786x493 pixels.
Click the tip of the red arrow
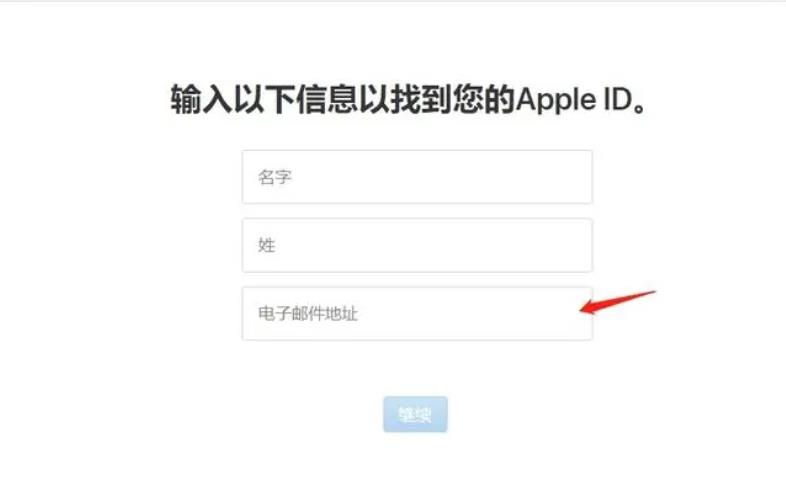coord(582,309)
